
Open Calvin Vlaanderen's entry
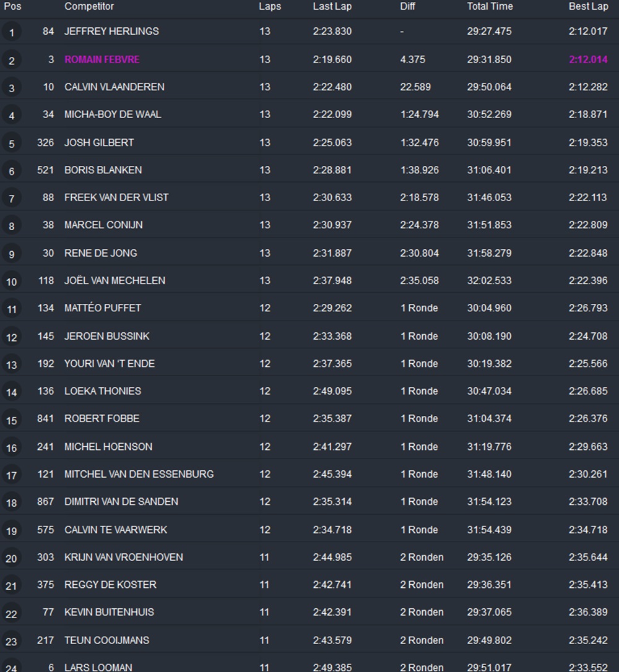[x=114, y=87]
